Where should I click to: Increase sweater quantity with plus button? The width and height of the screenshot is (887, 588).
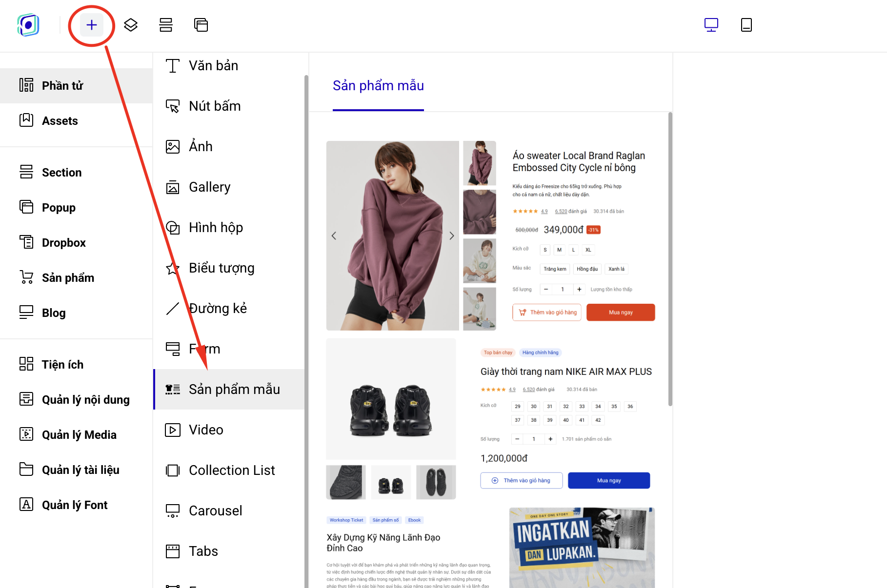coord(579,289)
